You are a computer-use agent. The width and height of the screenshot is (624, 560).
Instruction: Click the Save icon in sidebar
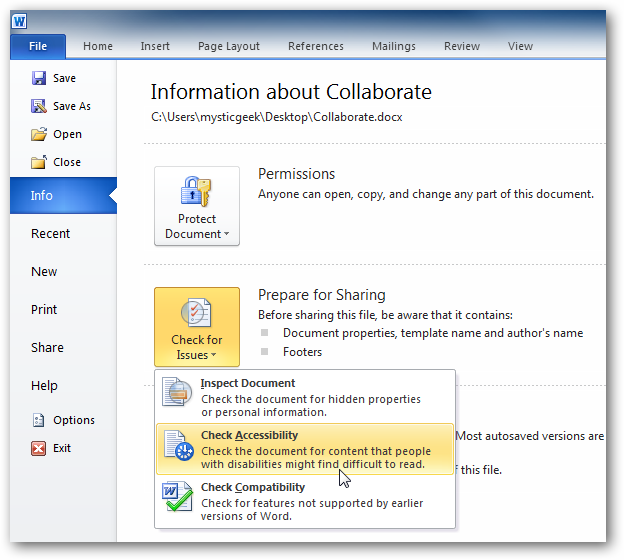click(39, 78)
